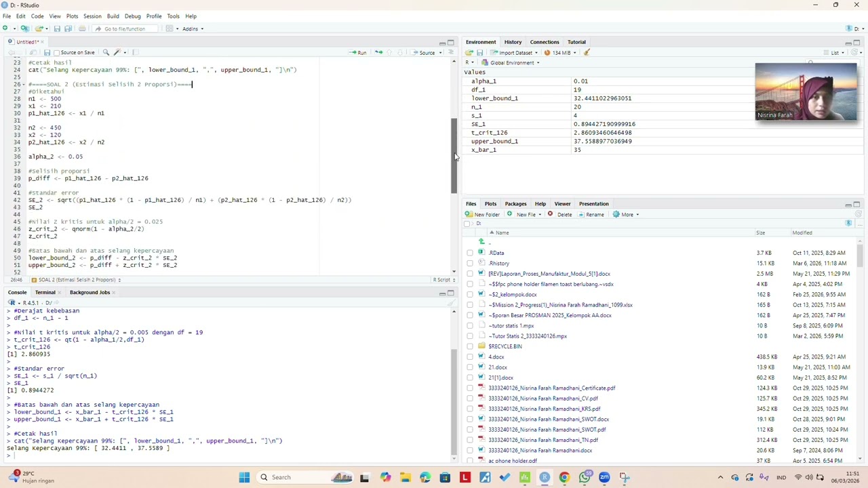The image size is (868, 488).
Task: Minimize the console pane
Action: pyautogui.click(x=442, y=293)
